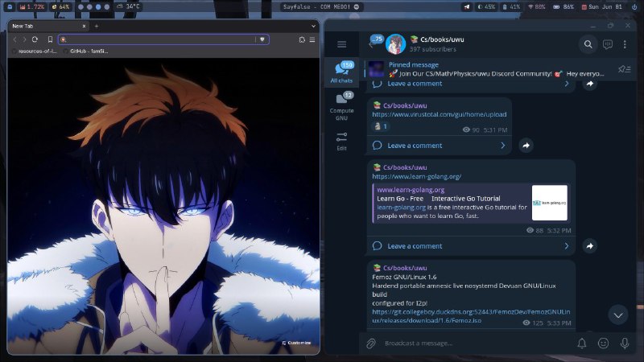Forward the post just below the pinned bar
Image resolution: width=644 pixels, height=362 pixels.
[x=590, y=84]
